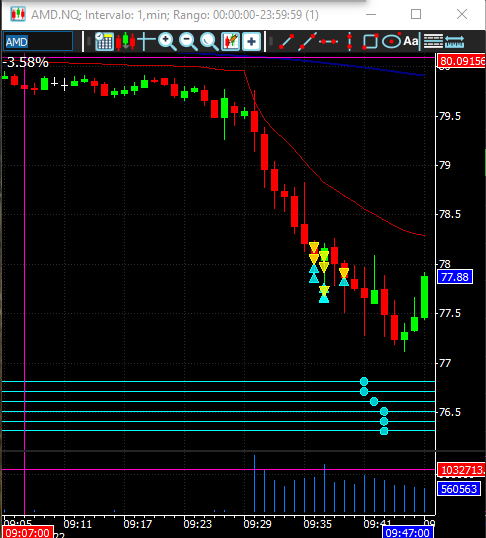This screenshot has width=486, height=538.
Task: Click the 1032713 volume label
Action: point(461,470)
